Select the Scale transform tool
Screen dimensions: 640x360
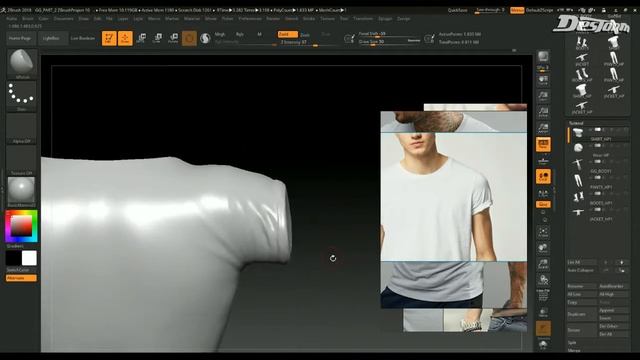click(157, 38)
